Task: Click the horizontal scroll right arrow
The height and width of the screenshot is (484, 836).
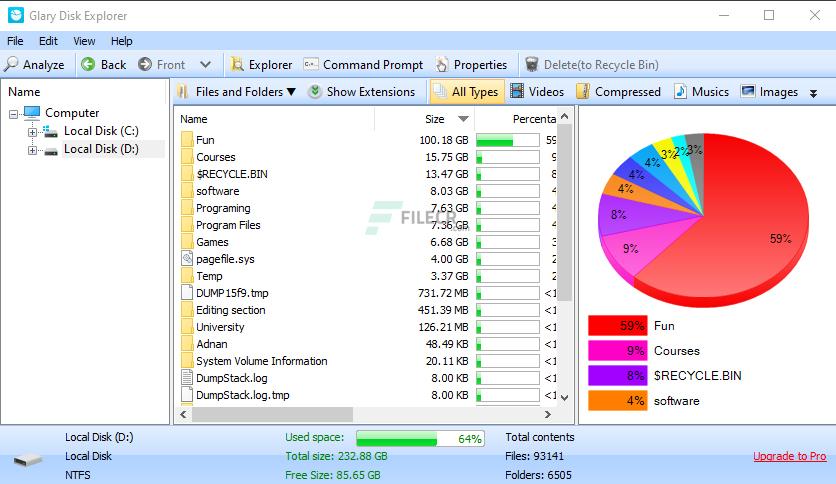Action: click(548, 414)
